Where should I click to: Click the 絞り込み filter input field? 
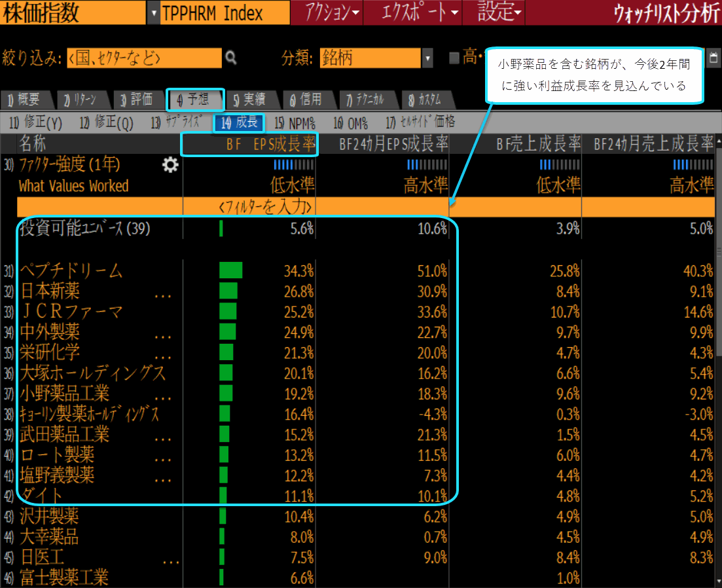pos(144,58)
